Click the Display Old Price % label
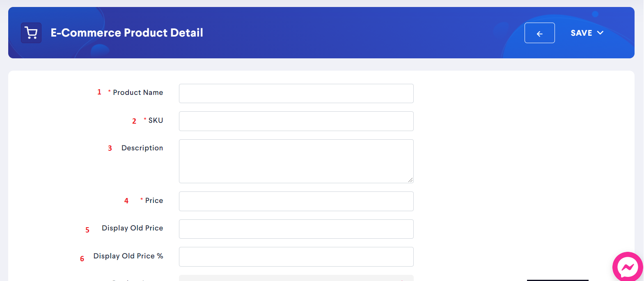 128,256
